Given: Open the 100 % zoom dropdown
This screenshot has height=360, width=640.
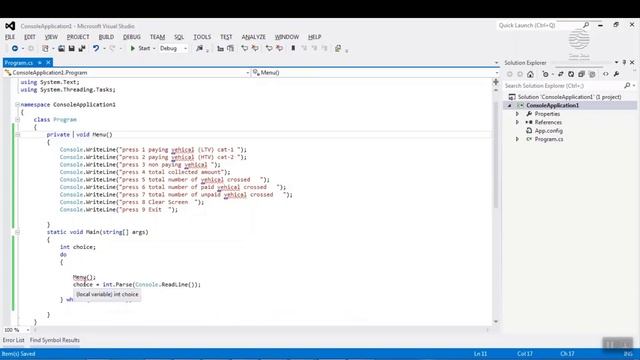Looking at the screenshot, I should click(x=27, y=330).
